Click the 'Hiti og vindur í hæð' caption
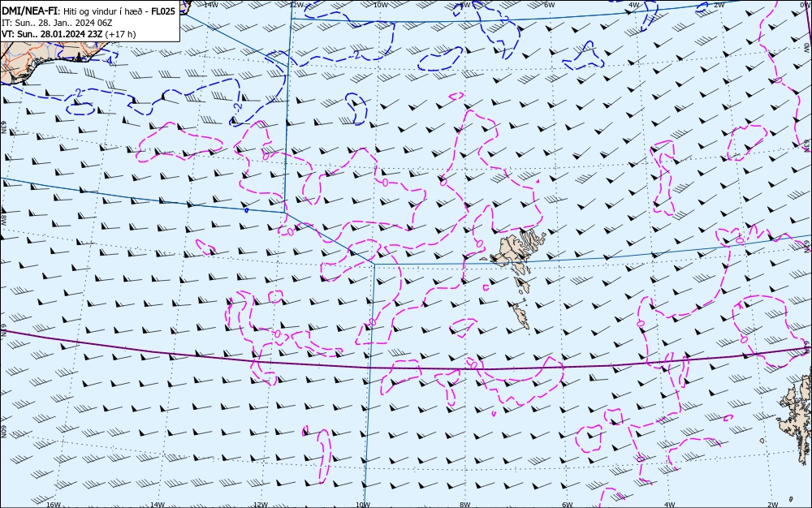 click(x=103, y=11)
